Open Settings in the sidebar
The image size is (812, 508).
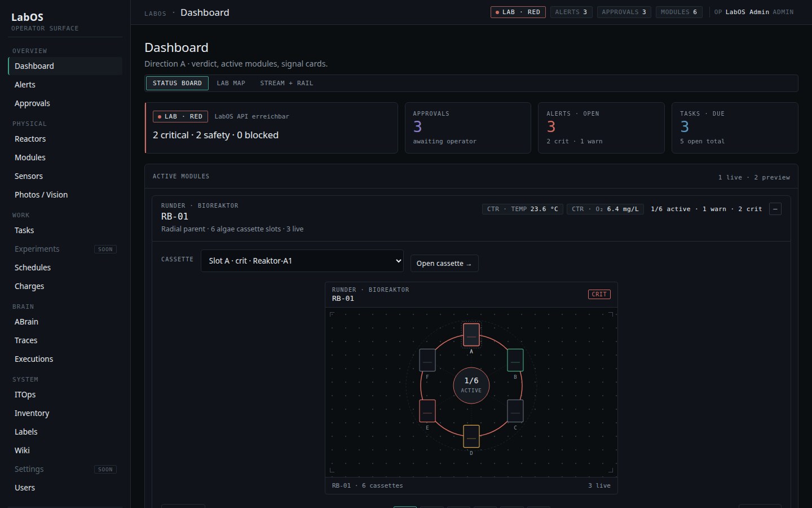[x=65, y=469]
